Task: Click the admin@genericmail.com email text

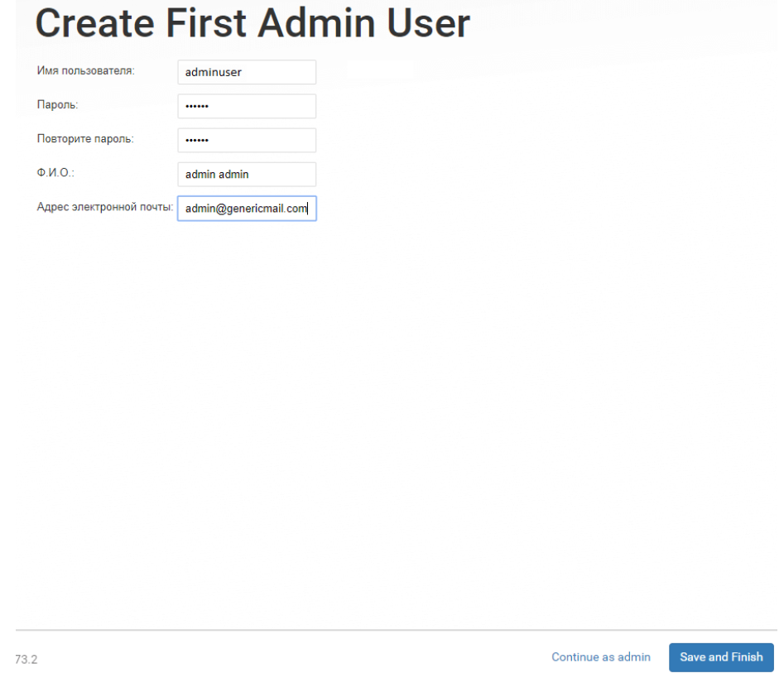Action: [x=246, y=208]
